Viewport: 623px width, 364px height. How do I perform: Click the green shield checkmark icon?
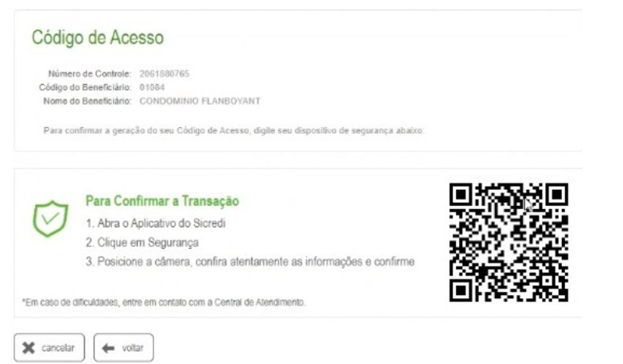click(x=51, y=219)
